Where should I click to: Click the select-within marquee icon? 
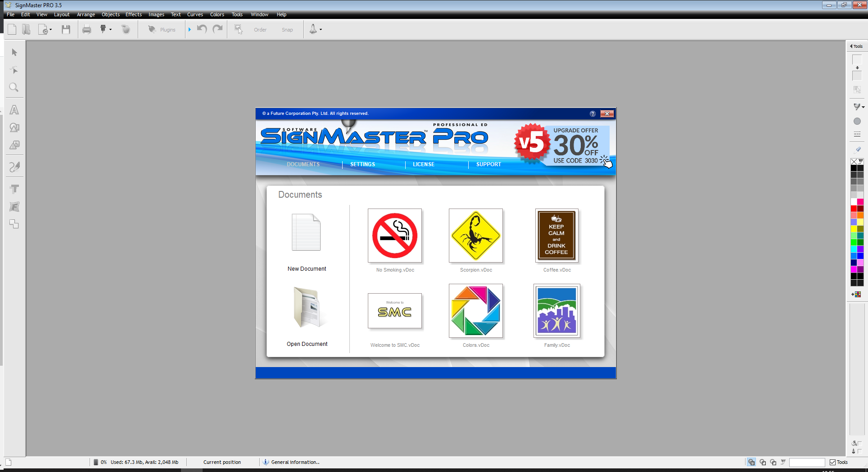tap(239, 30)
